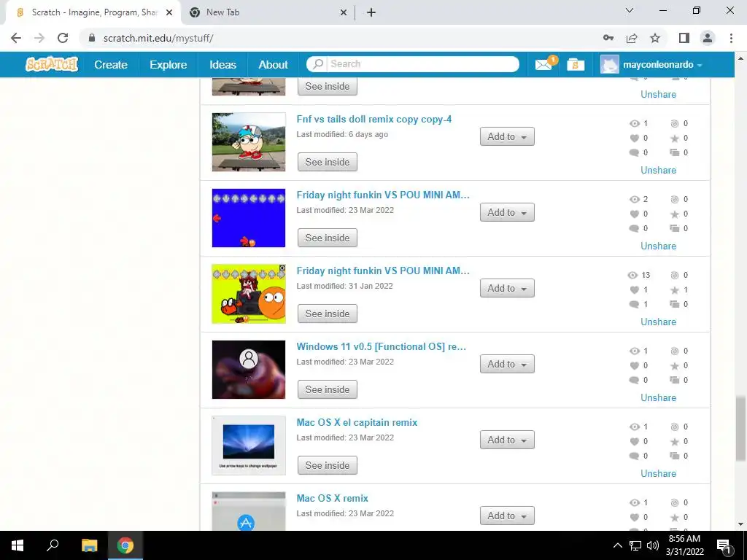This screenshot has height=560, width=747.
Task: Open Add to dropdown for 23 Mar 2022 POU project
Action: click(x=507, y=212)
